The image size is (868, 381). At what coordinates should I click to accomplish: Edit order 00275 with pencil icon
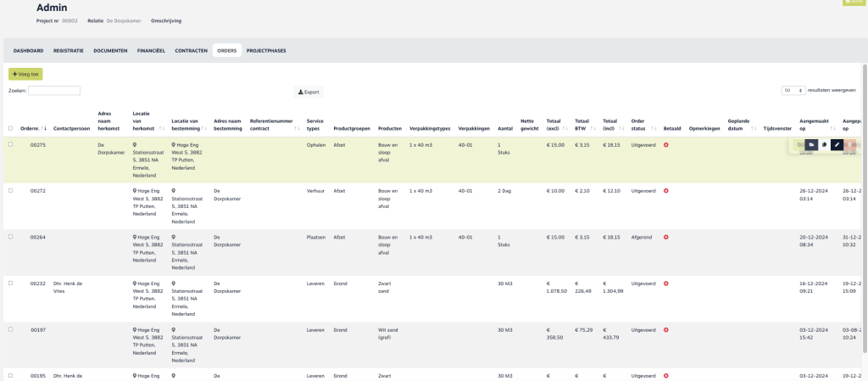coord(837,145)
